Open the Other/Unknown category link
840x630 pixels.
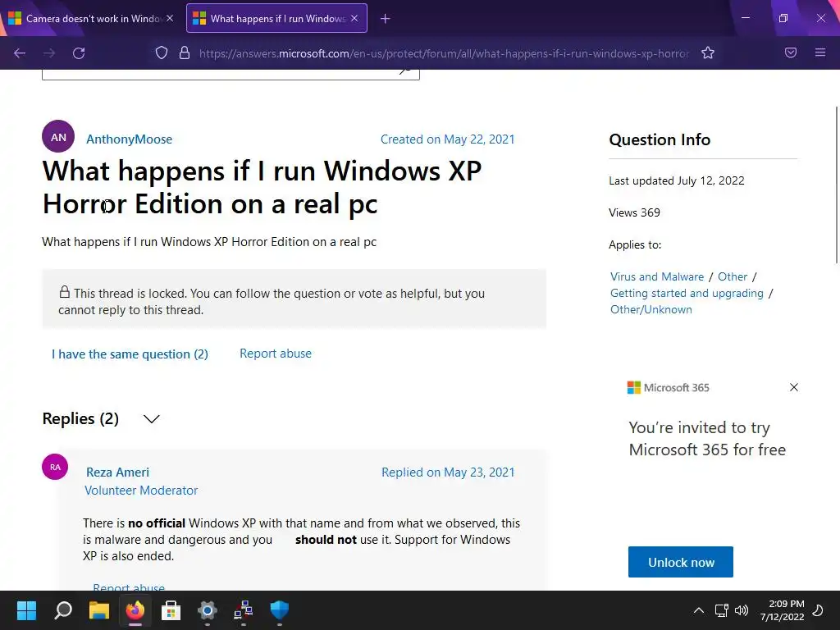651,309
